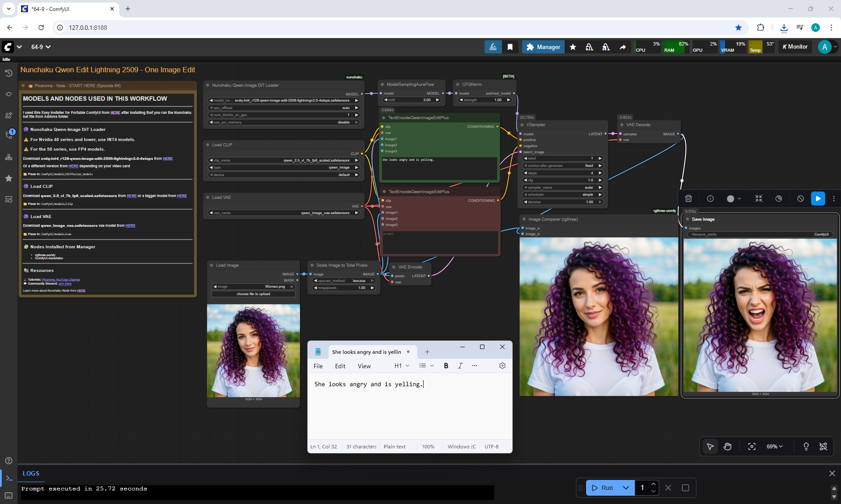Click the node info icon
841x504 pixels.
point(710,198)
